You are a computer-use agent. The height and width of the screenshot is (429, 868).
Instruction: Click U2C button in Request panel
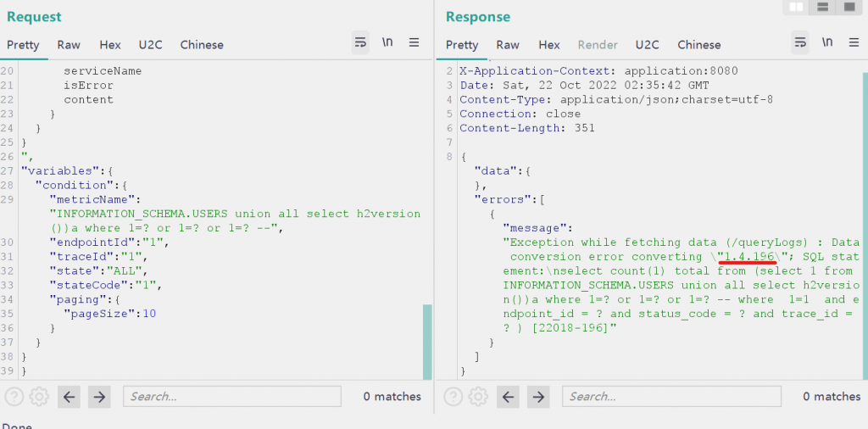pos(150,45)
